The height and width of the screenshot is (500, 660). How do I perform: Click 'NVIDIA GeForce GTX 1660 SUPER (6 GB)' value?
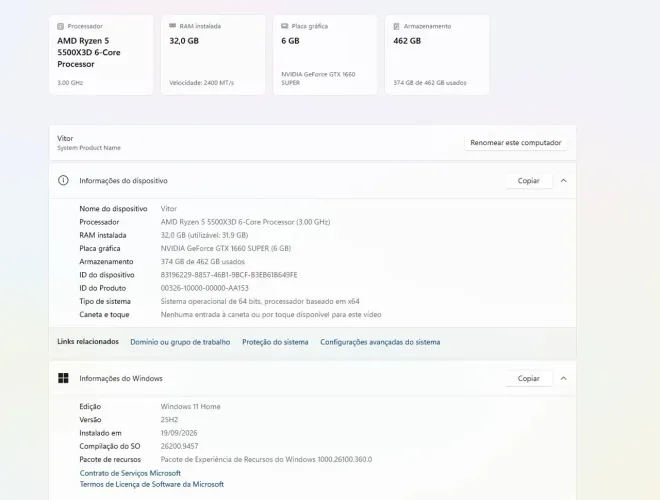pyautogui.click(x=226, y=248)
